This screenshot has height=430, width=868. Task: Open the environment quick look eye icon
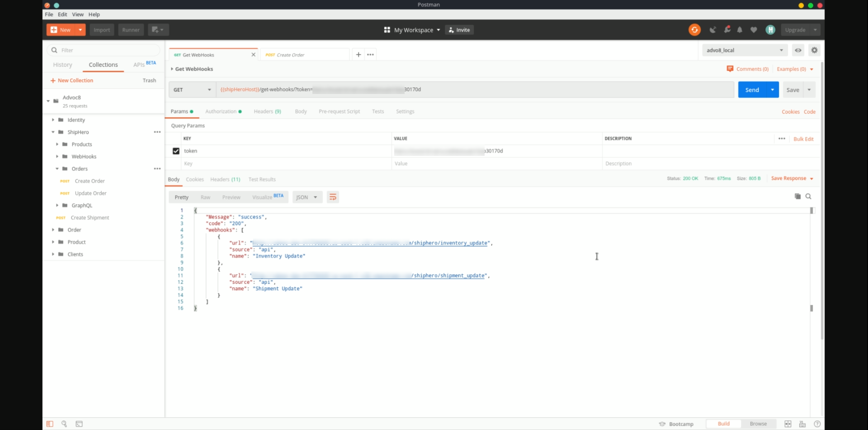(x=798, y=50)
